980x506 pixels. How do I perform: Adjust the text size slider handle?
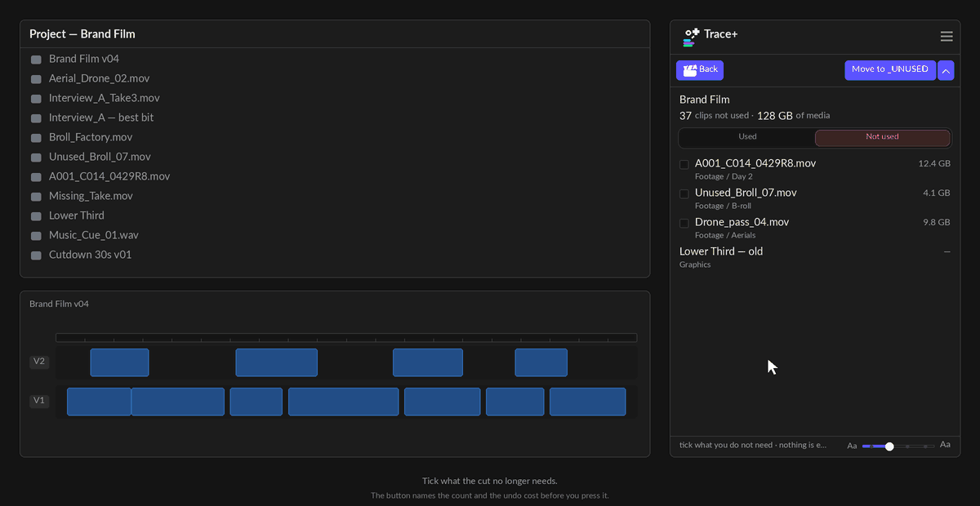click(x=889, y=446)
